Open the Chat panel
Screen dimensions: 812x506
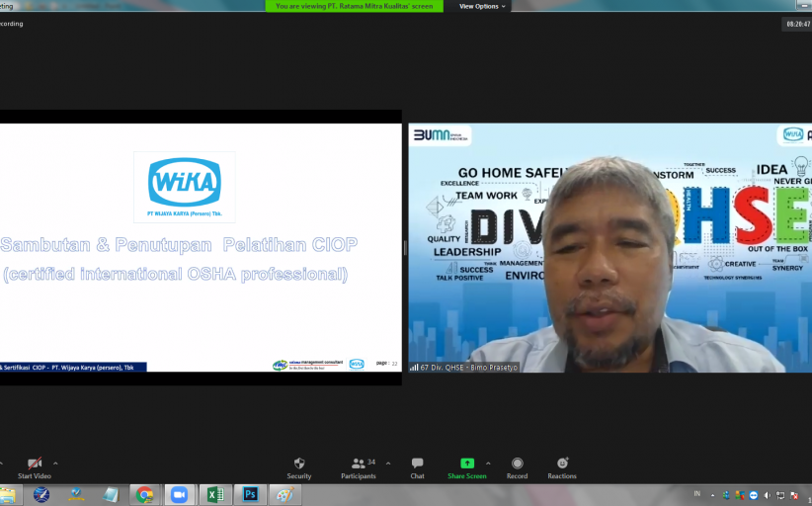coord(418,467)
